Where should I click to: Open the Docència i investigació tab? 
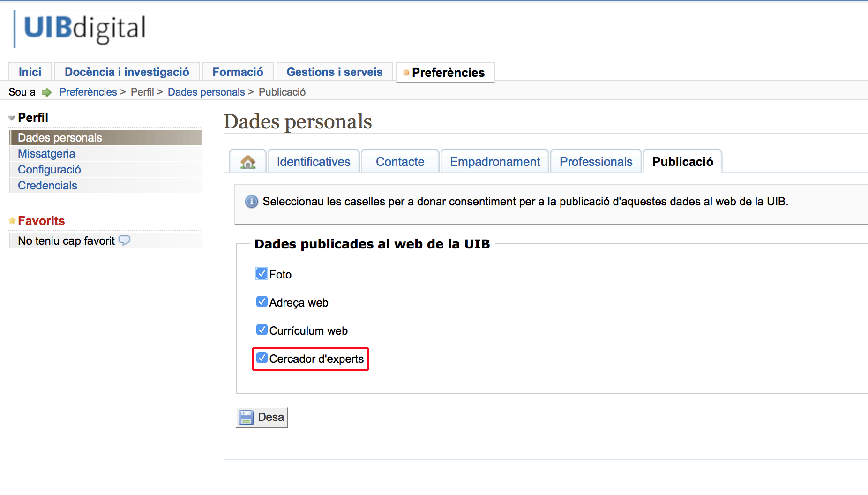point(127,72)
